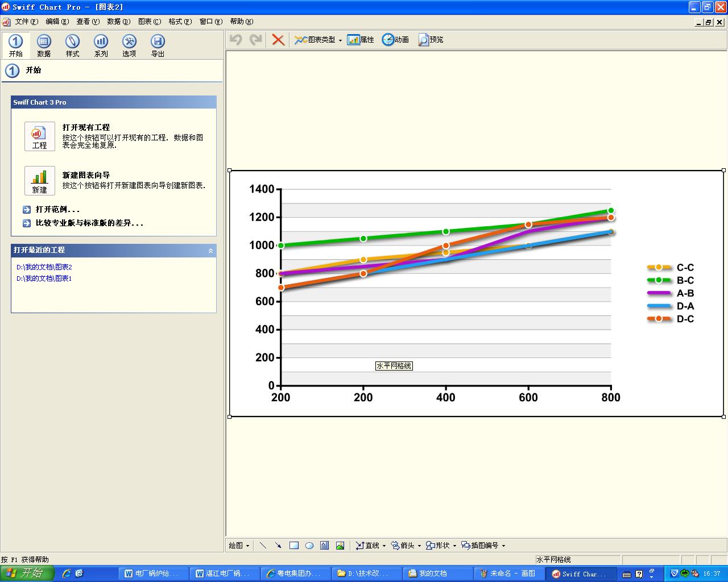
Task: Click the green B-C legend swatch
Action: click(659, 280)
